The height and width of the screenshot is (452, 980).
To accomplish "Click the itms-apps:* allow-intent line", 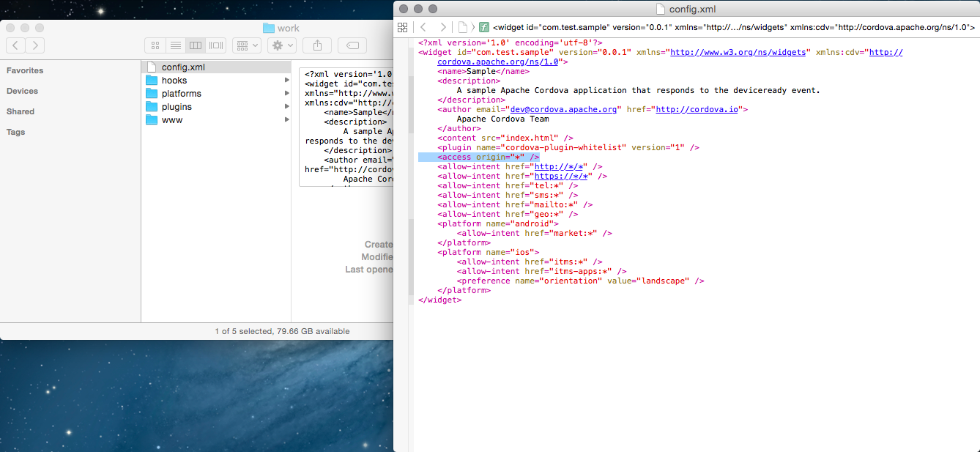I will tap(541, 271).
